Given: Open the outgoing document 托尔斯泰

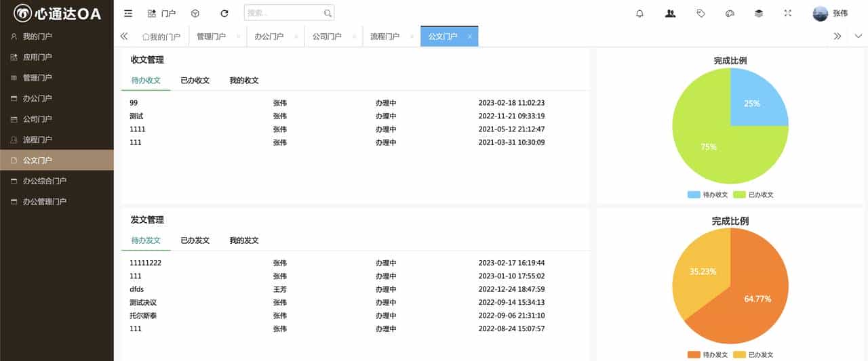Looking at the screenshot, I should [x=143, y=316].
